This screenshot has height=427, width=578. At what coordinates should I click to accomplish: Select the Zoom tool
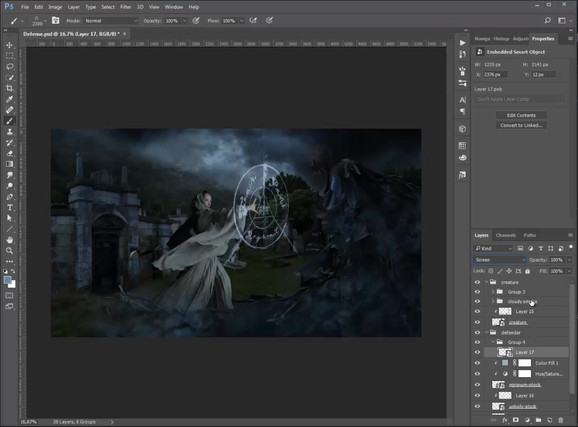pos(10,251)
